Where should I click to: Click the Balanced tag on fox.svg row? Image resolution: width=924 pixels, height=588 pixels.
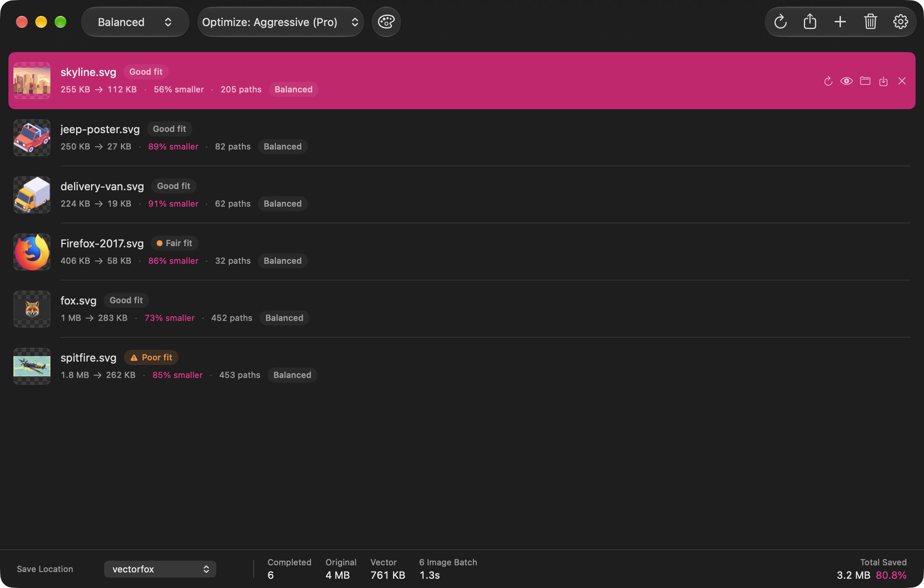284,318
